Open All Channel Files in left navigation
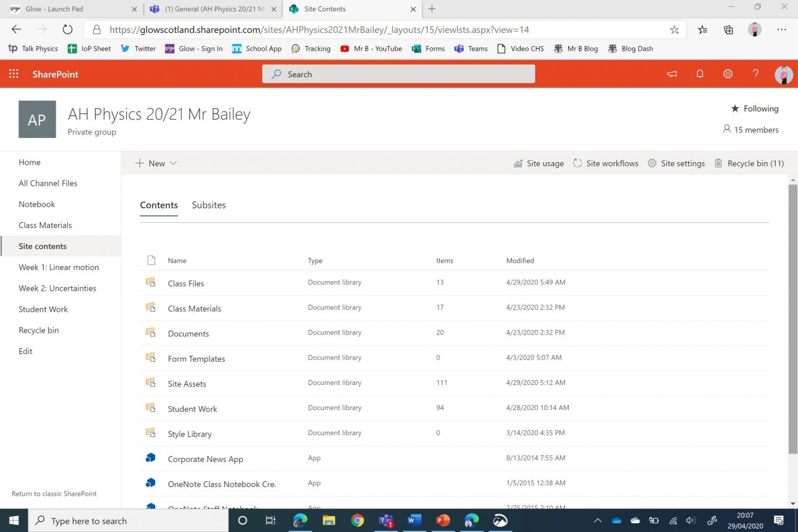798x532 pixels. [48, 183]
